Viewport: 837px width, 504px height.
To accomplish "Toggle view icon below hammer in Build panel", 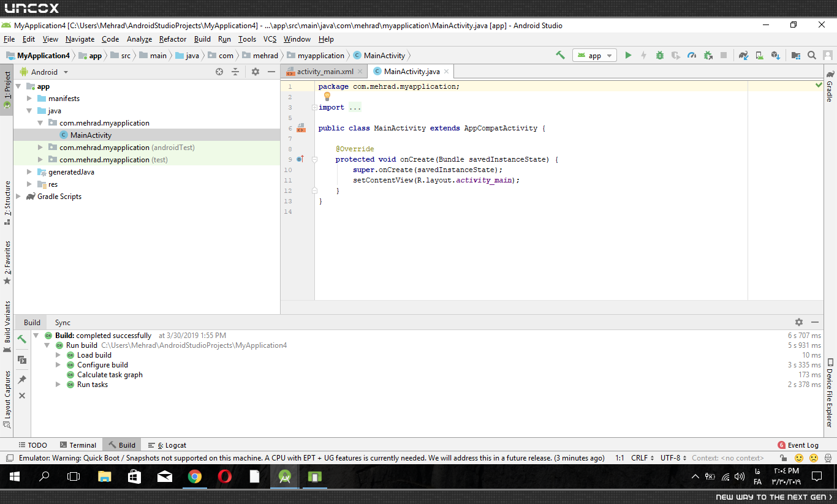I will (22, 359).
